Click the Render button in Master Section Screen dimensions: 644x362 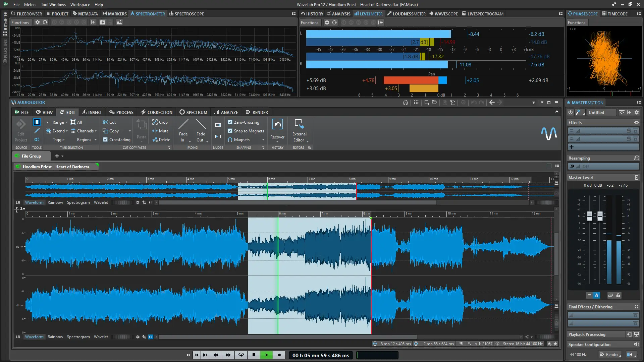coord(610,354)
